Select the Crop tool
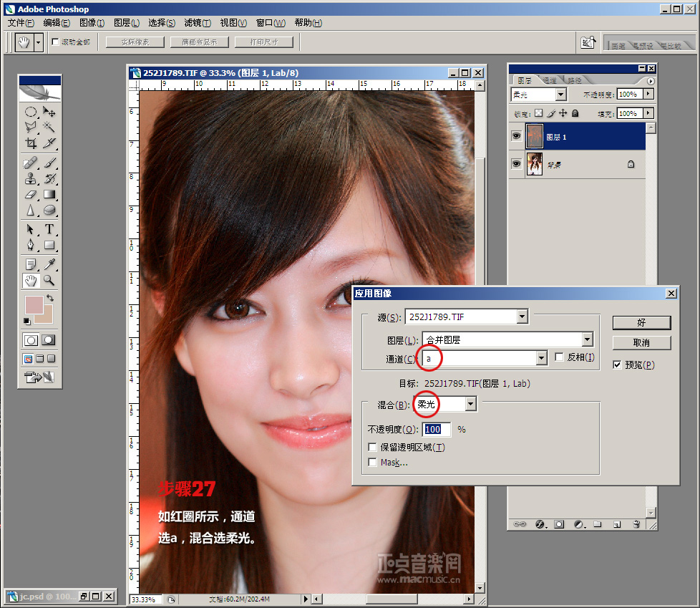This screenshot has height=608, width=700. pyautogui.click(x=31, y=143)
